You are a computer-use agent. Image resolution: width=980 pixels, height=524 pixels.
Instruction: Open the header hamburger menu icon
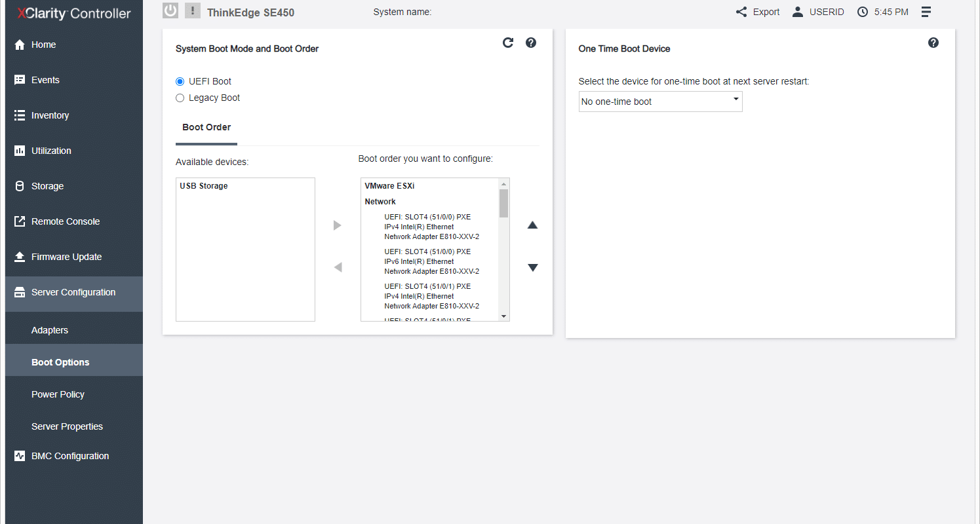pyautogui.click(x=926, y=12)
